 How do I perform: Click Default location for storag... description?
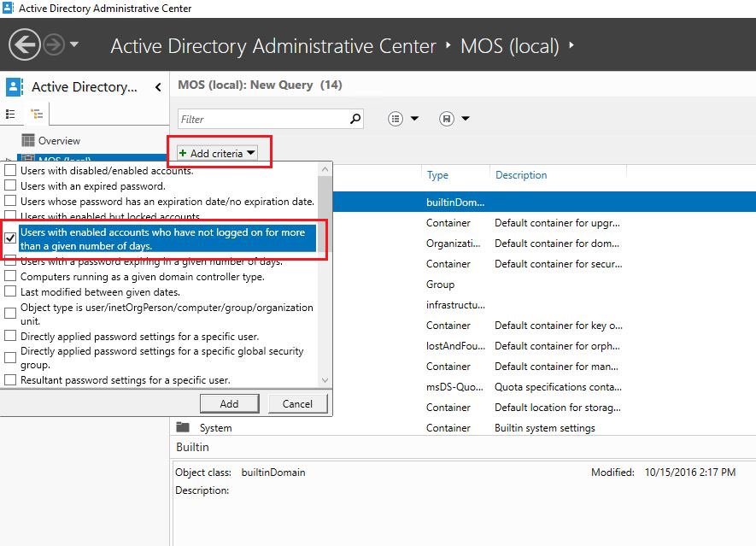[x=558, y=408]
